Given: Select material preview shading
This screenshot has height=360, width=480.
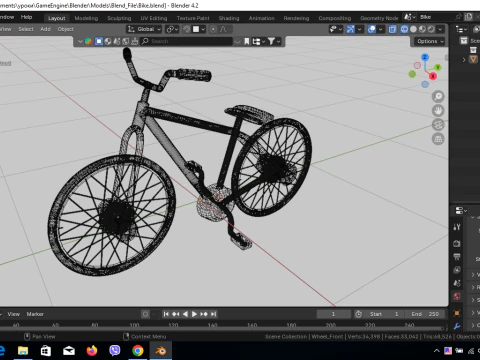Looking at the screenshot, I should pos(422,29).
